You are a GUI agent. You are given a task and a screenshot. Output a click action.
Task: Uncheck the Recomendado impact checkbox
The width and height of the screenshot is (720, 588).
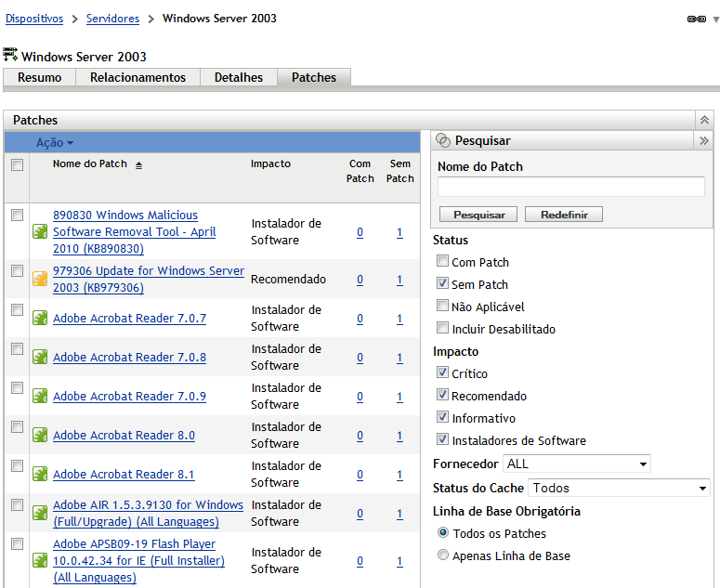442,394
